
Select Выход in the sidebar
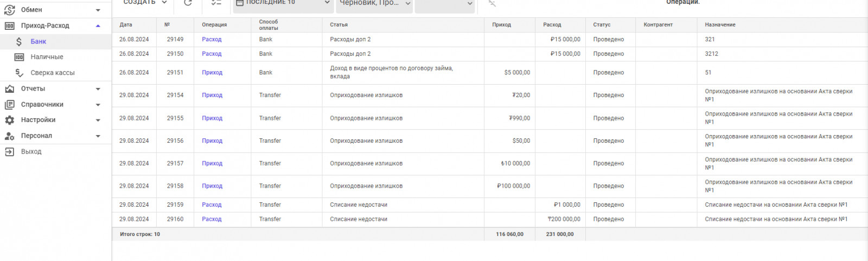31,151
